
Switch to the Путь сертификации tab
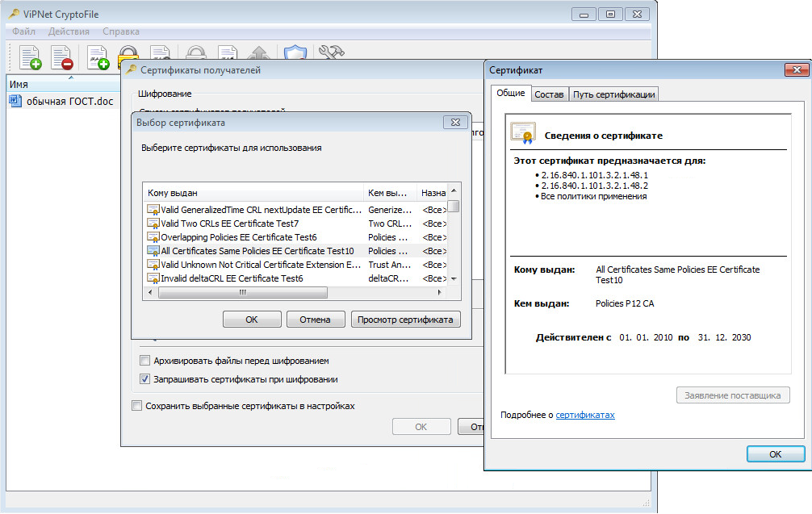point(613,94)
